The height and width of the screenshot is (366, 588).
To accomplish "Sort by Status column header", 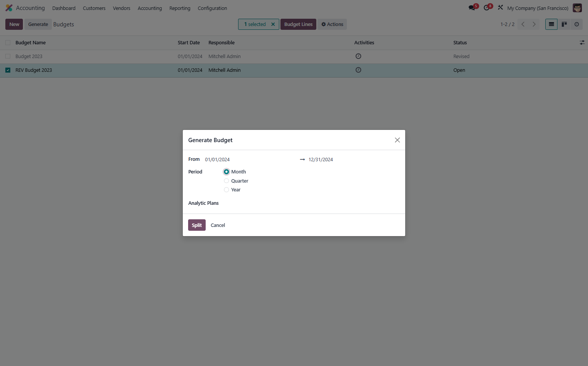I will tap(460, 42).
